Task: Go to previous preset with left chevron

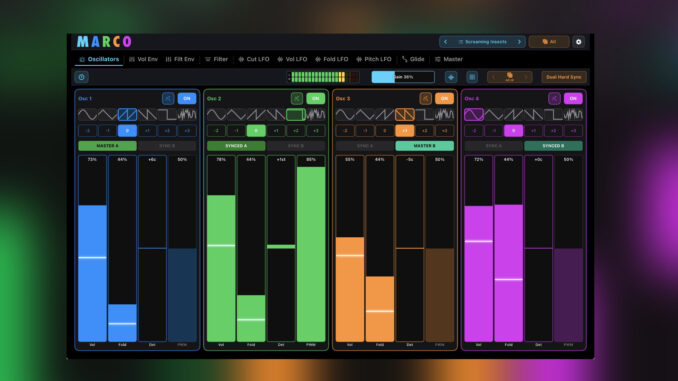Action: pyautogui.click(x=445, y=42)
